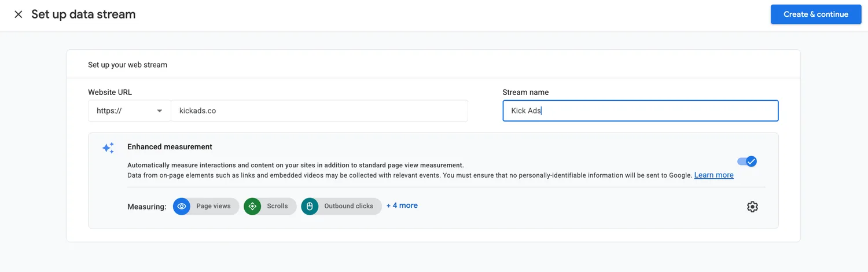Focus the Stream name input field
Image resolution: width=868 pixels, height=272 pixels.
pos(641,111)
